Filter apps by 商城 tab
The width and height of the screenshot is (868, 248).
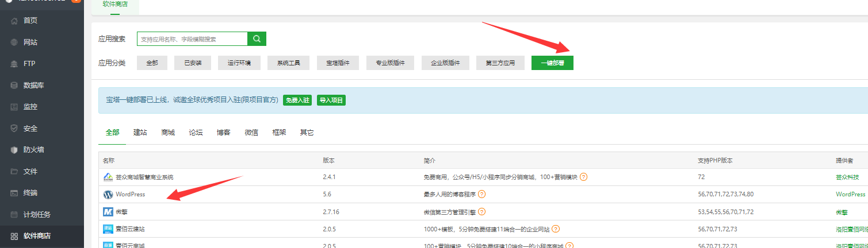pos(168,133)
